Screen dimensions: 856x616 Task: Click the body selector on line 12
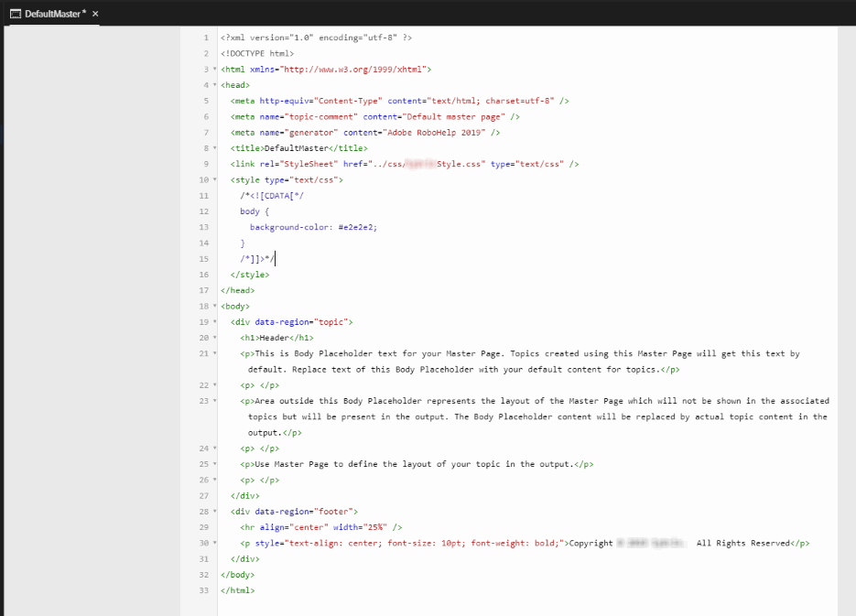pyautogui.click(x=250, y=211)
